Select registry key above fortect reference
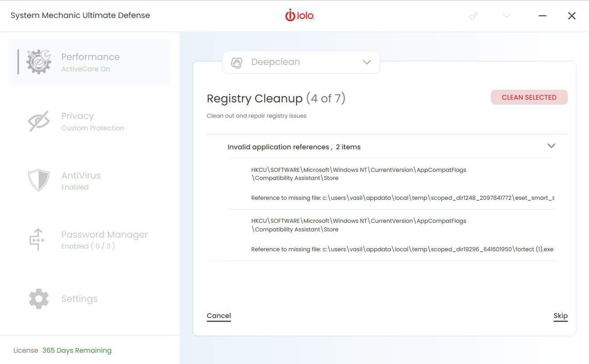Viewport: 589px width, 364px height. (x=359, y=225)
